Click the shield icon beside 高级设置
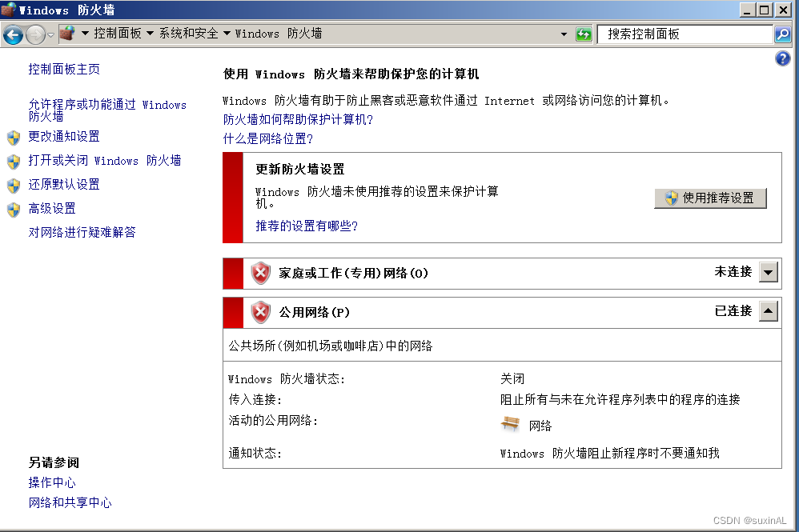Screen dimensions: 799x532 coord(14,210)
